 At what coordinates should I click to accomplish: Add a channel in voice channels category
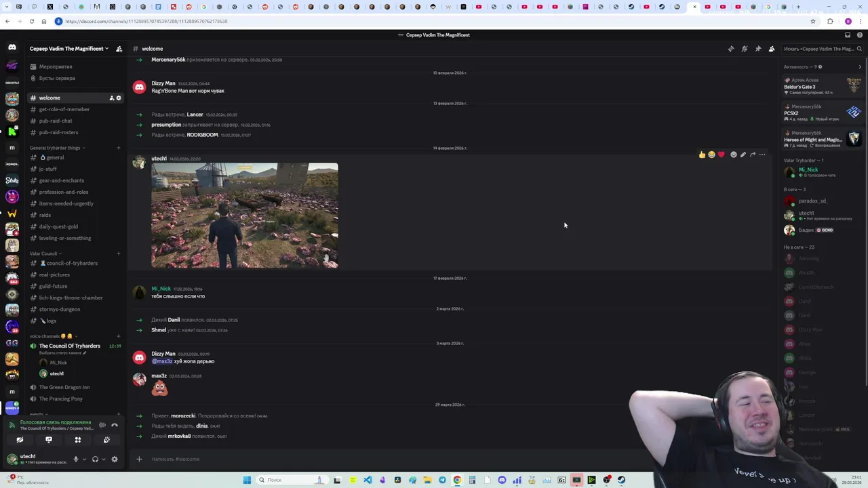pyautogui.click(x=119, y=336)
